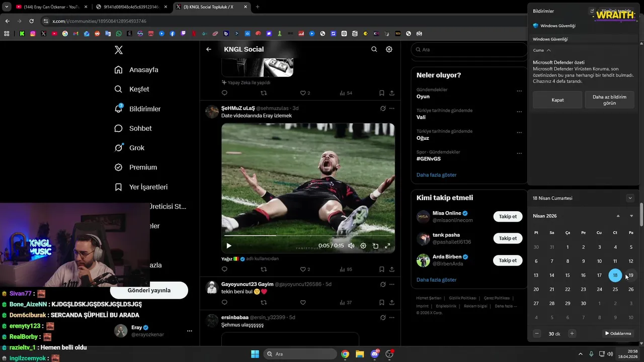
Task: Go to next month in calendar
Action: (x=631, y=216)
